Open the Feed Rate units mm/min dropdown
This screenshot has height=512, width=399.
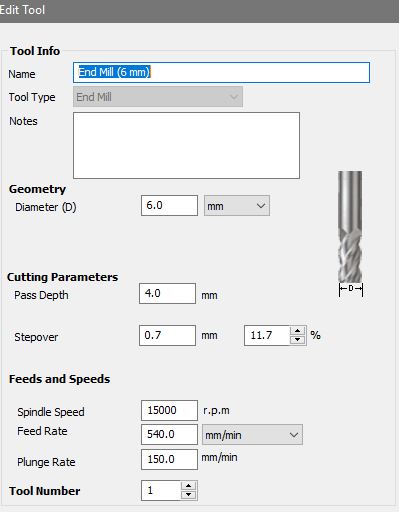click(252, 435)
